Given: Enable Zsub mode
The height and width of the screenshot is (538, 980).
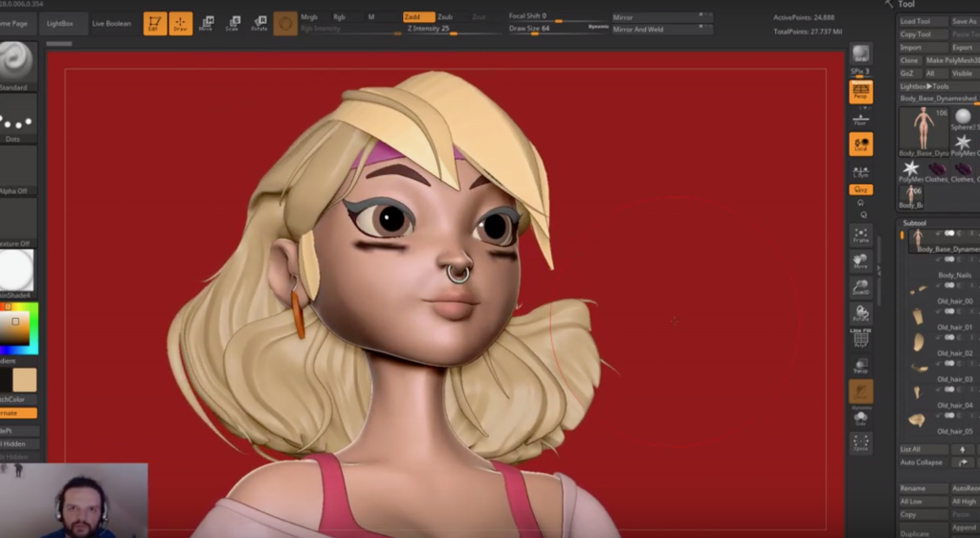Looking at the screenshot, I should click(444, 17).
